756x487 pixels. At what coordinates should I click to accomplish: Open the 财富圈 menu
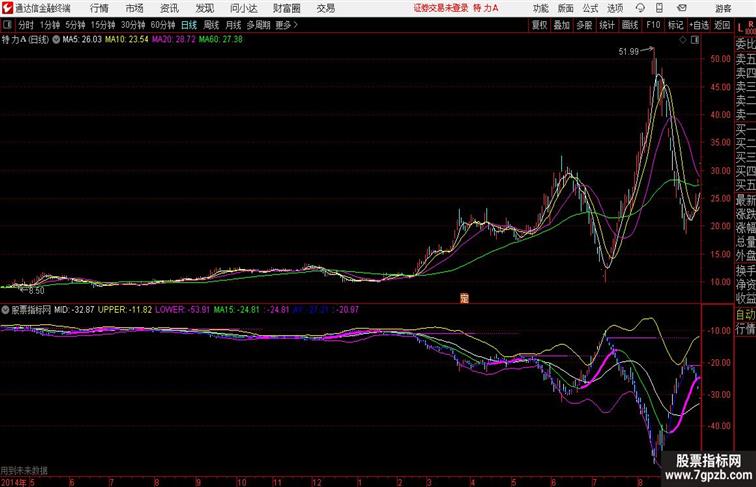coord(287,8)
